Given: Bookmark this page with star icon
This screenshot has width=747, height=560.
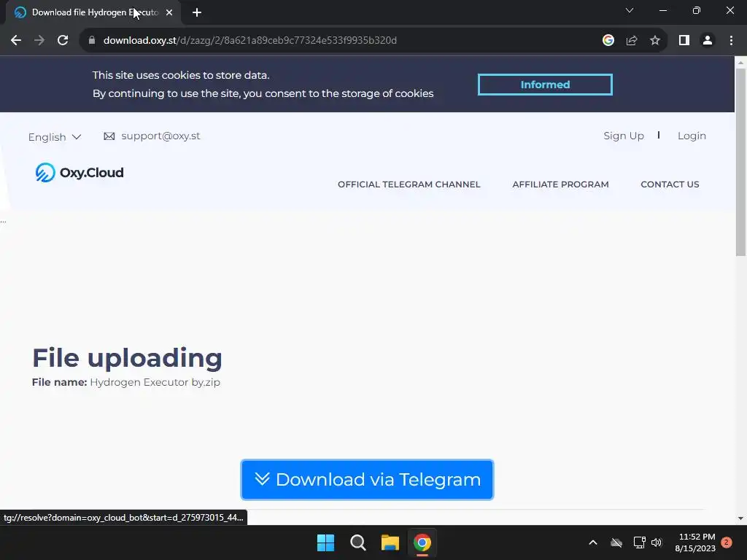Looking at the screenshot, I should point(655,41).
